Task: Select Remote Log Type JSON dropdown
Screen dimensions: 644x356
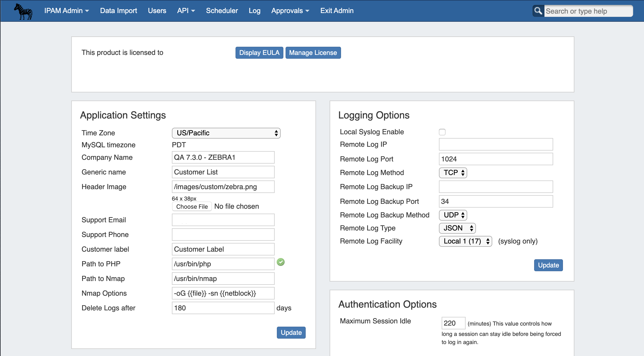Action: [x=457, y=228]
